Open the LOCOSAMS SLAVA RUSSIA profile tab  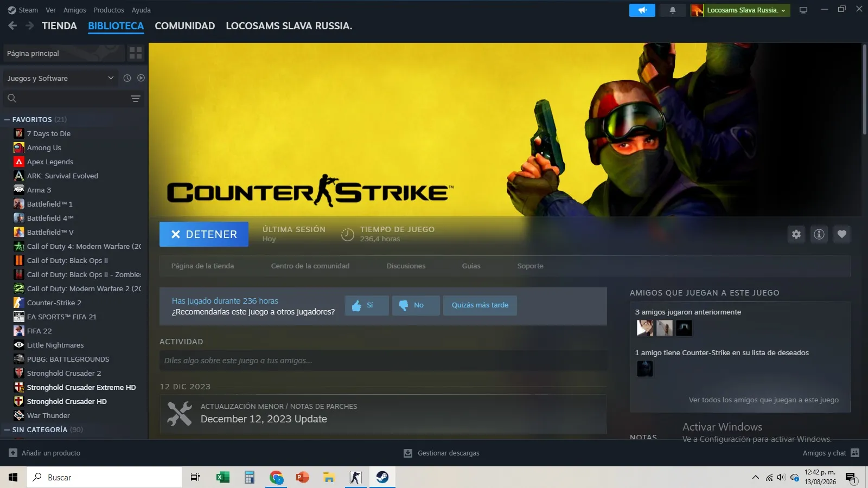pyautogui.click(x=289, y=25)
